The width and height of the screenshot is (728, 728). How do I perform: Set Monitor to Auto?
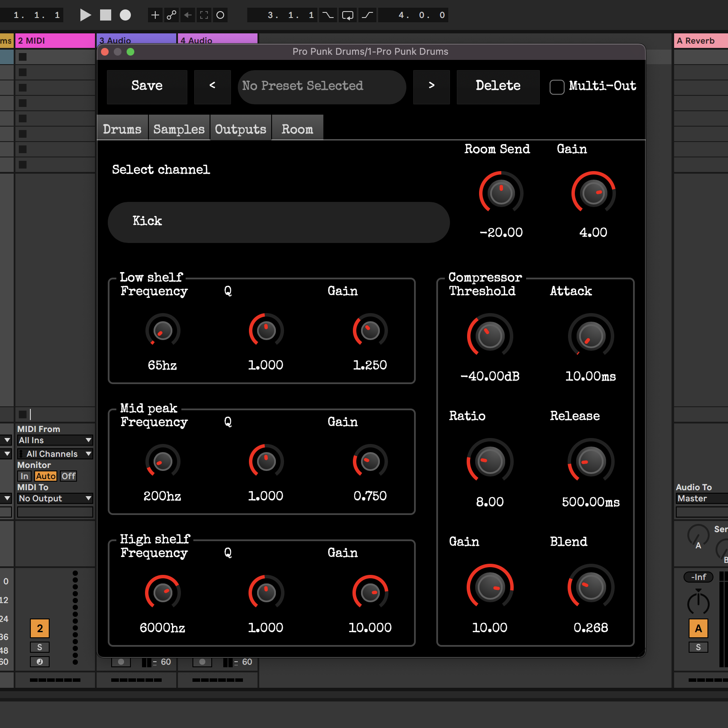(x=45, y=476)
